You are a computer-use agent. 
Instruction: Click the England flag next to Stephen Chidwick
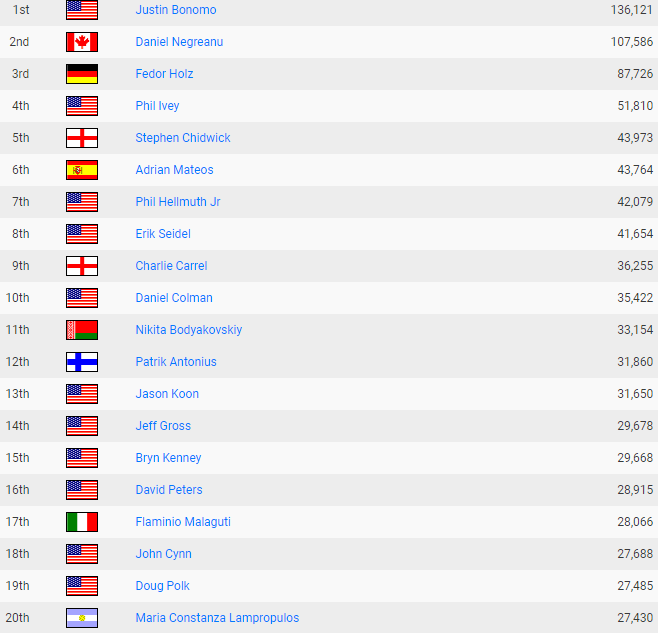pos(82,138)
